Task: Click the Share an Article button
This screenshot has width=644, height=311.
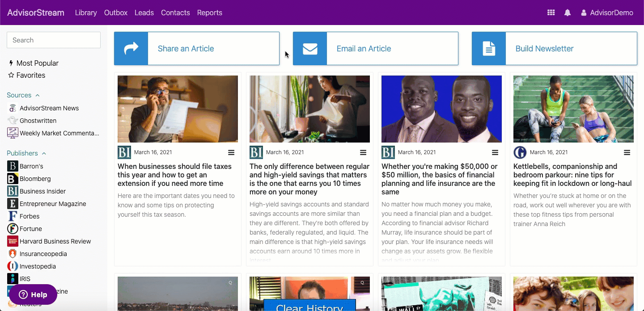Action: (x=197, y=48)
